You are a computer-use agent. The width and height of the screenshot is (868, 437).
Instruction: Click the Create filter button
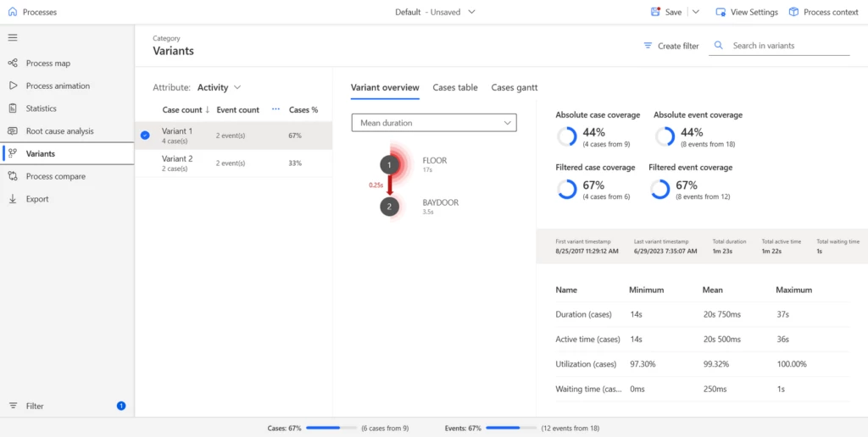670,46
